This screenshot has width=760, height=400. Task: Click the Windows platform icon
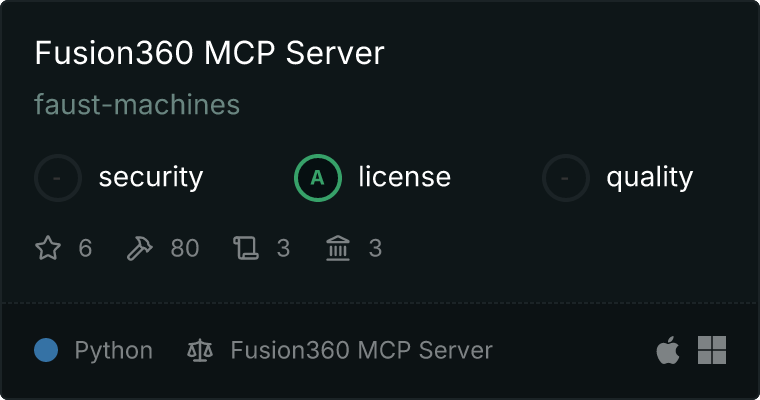(x=712, y=350)
